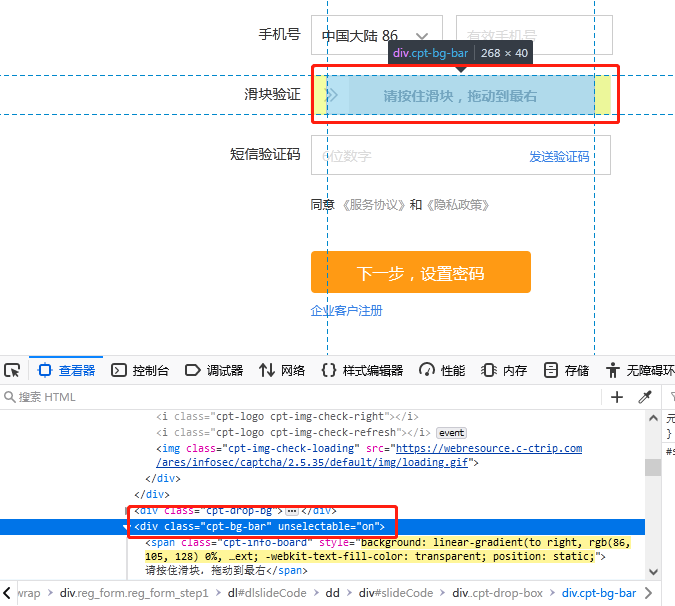Open the 企业客户注册 link
The image size is (675, 606).
tap(347, 310)
